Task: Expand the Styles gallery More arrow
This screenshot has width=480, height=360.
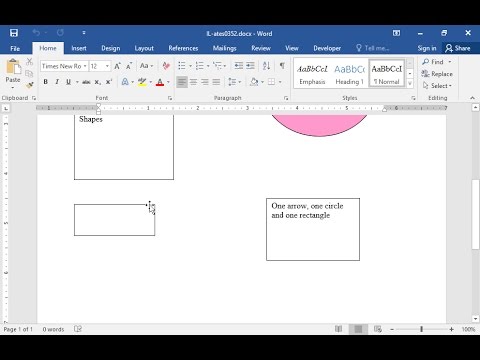Action: click(x=410, y=83)
